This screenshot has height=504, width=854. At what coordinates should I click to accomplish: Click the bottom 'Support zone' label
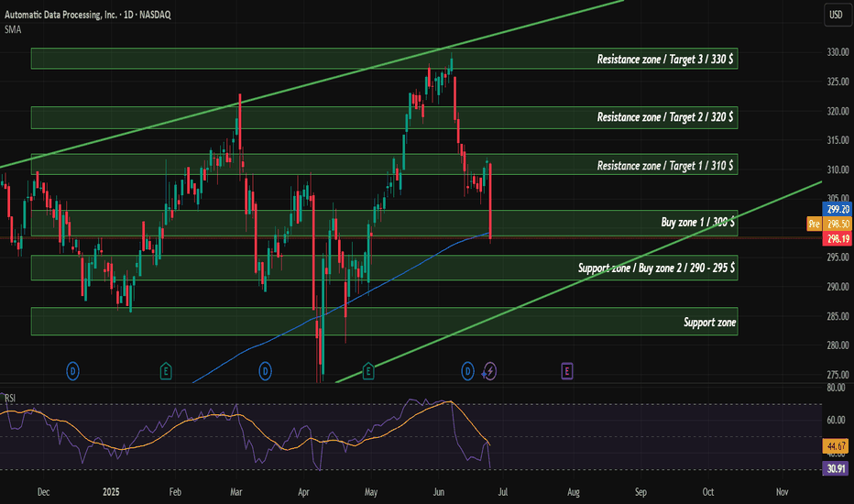709,323
